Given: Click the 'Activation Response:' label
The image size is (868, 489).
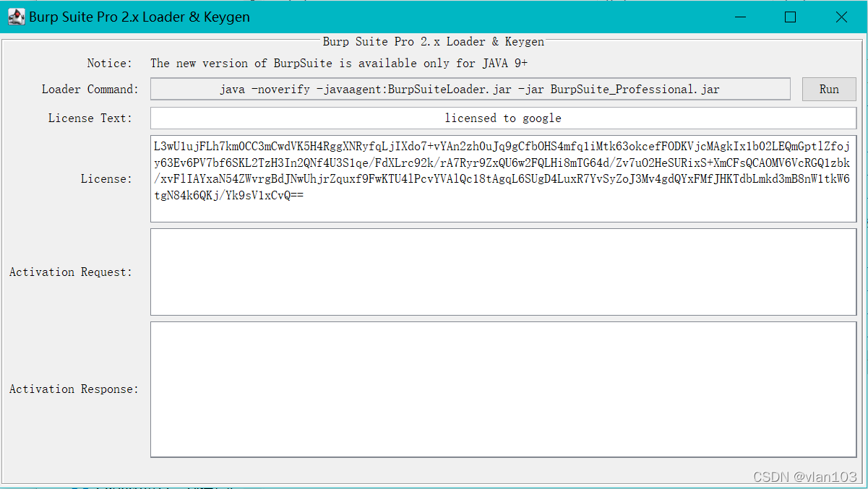Looking at the screenshot, I should pos(74,389).
